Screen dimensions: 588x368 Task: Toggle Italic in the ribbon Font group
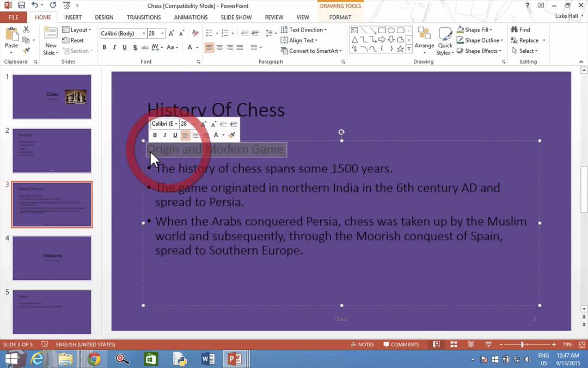point(114,47)
